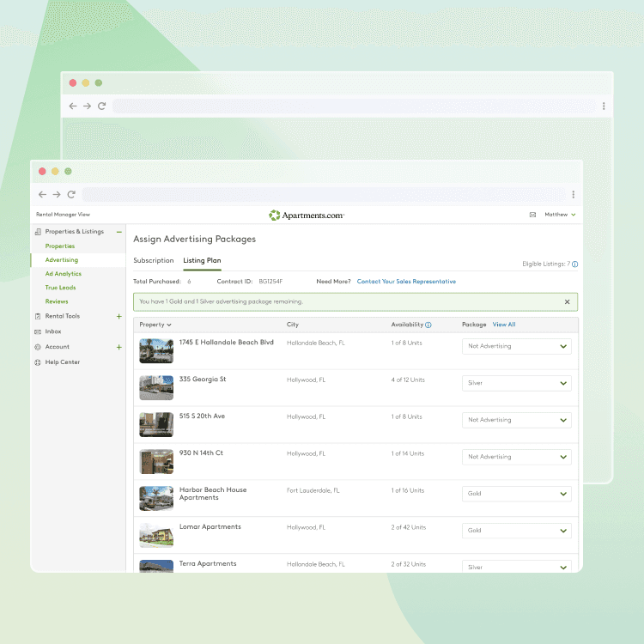Open package dropdown for Terra Apartments
The width and height of the screenshot is (644, 644).
point(517,567)
